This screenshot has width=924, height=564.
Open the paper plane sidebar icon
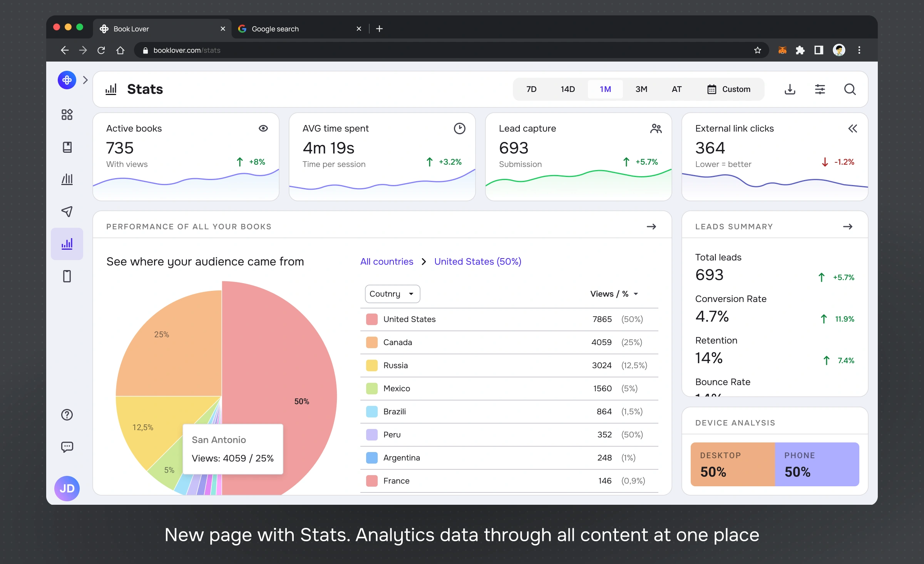[x=67, y=211]
